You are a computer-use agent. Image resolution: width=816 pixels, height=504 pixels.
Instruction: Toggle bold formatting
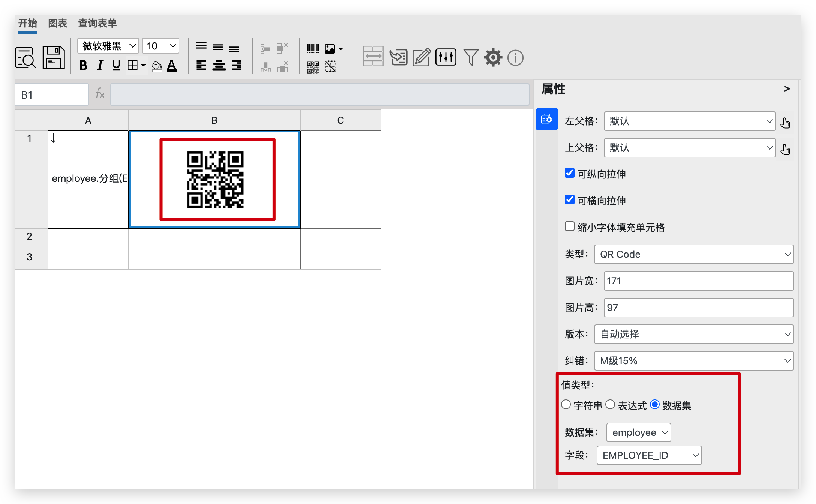(84, 66)
